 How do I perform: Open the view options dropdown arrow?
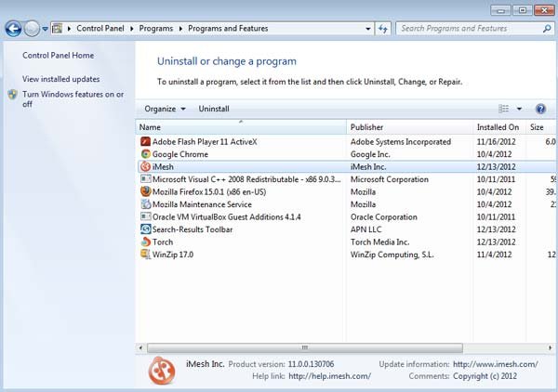519,109
